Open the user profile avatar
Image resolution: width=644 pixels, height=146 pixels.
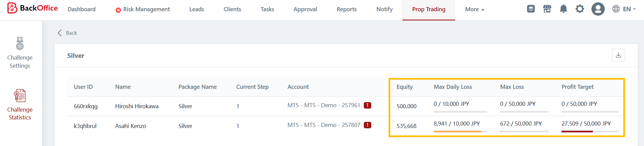pyautogui.click(x=598, y=9)
